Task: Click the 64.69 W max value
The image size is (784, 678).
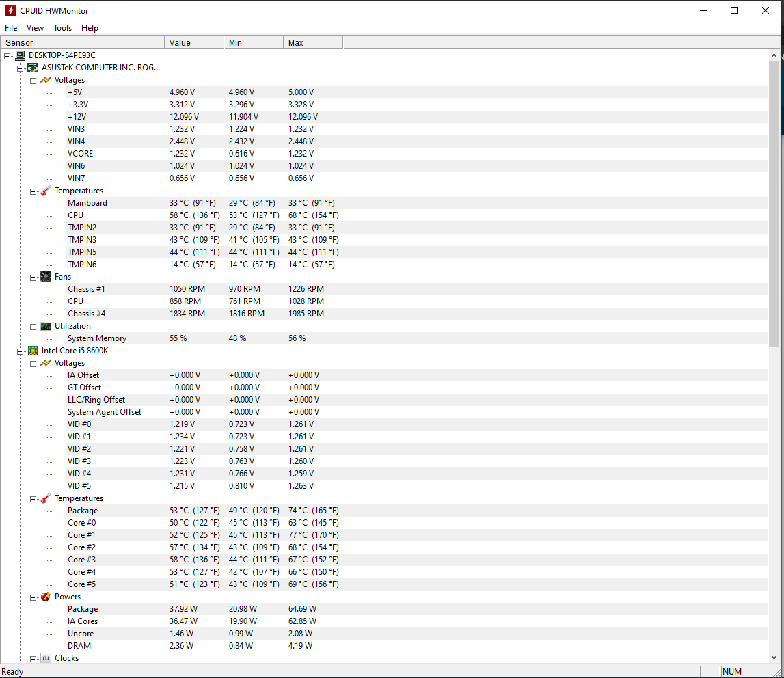Action: point(302,609)
